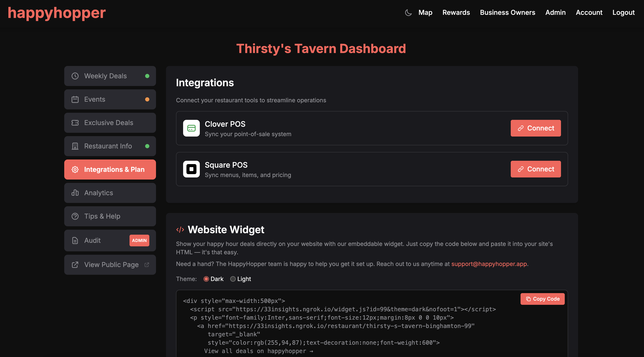Select the Dark theme radio button

click(206, 279)
